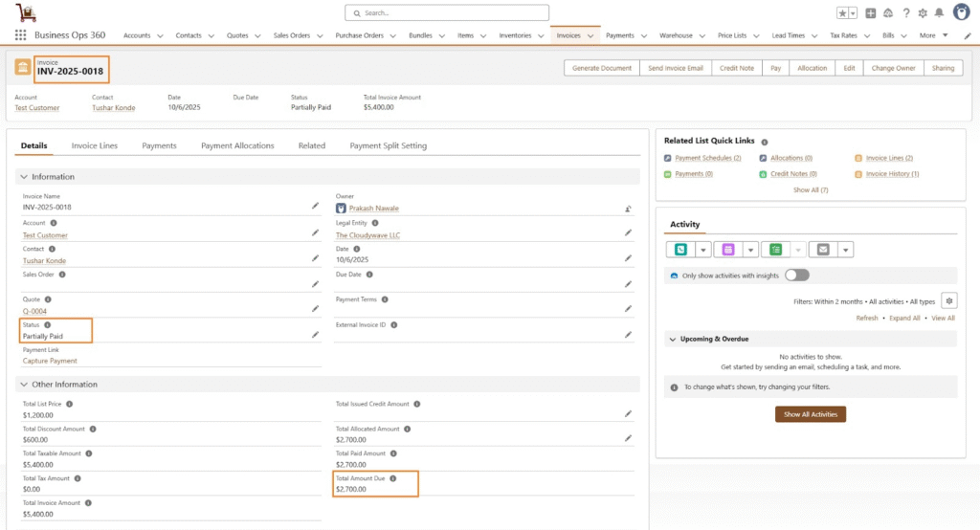Click the Log a Call icon

pyautogui.click(x=680, y=250)
